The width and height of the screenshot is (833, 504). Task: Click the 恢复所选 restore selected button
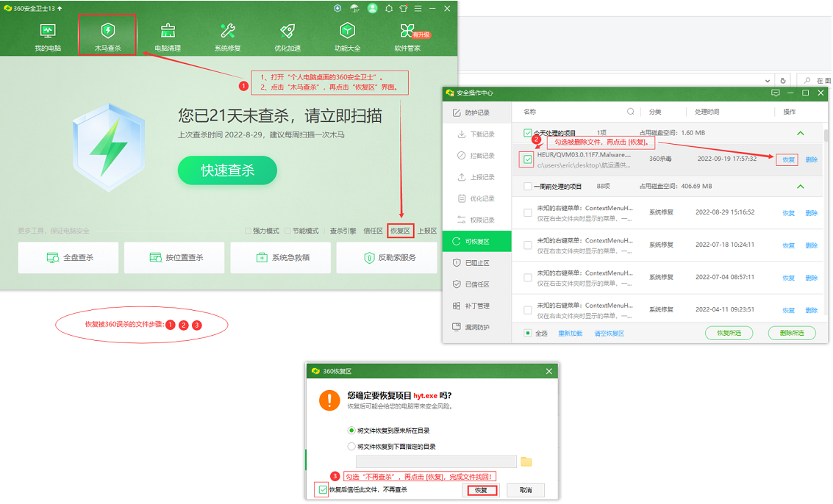click(x=729, y=333)
